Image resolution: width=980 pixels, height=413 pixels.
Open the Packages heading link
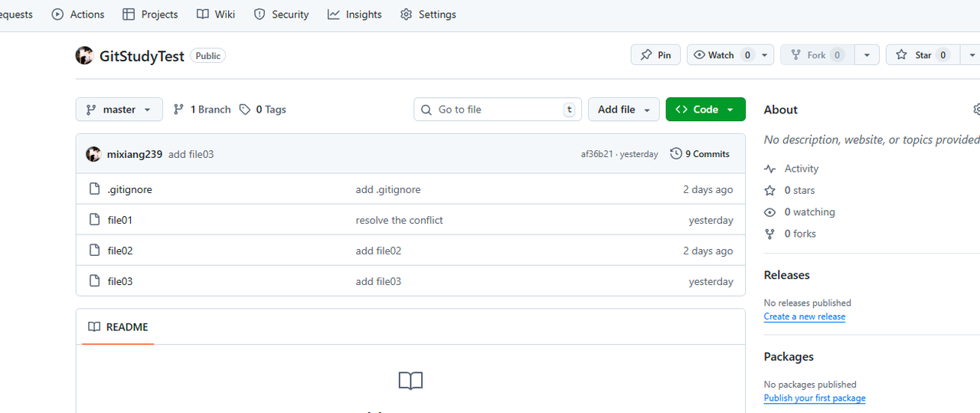(789, 356)
